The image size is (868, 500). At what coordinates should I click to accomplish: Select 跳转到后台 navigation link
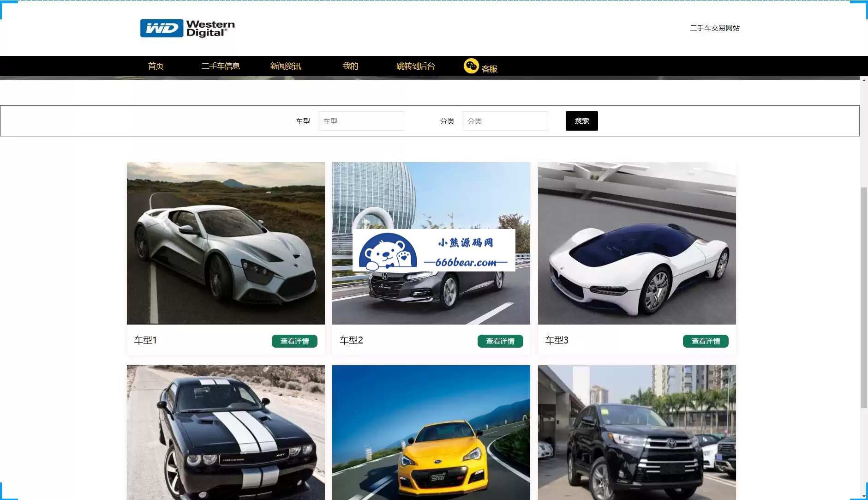click(415, 66)
